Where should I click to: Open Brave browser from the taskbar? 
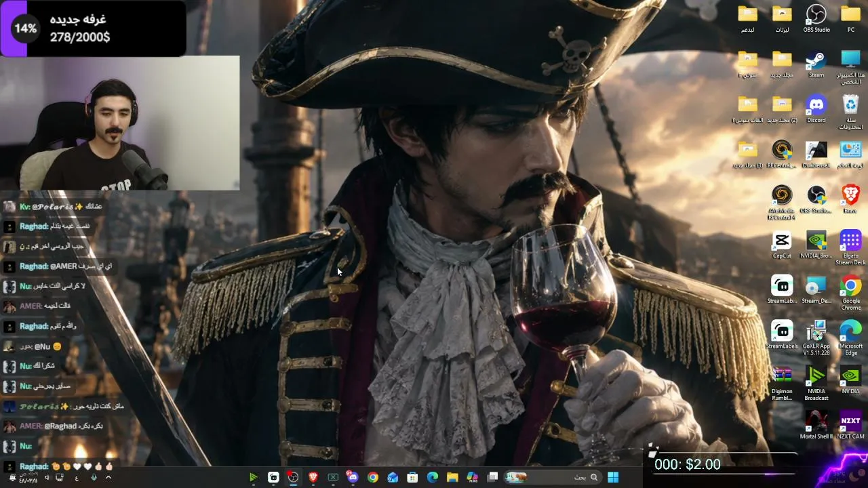click(313, 477)
